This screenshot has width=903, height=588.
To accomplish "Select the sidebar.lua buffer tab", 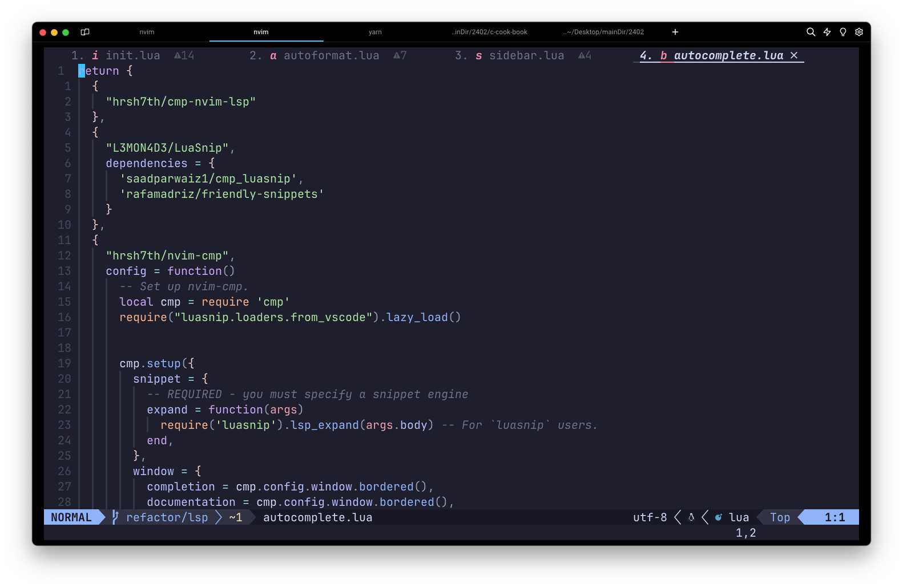I will tap(526, 55).
